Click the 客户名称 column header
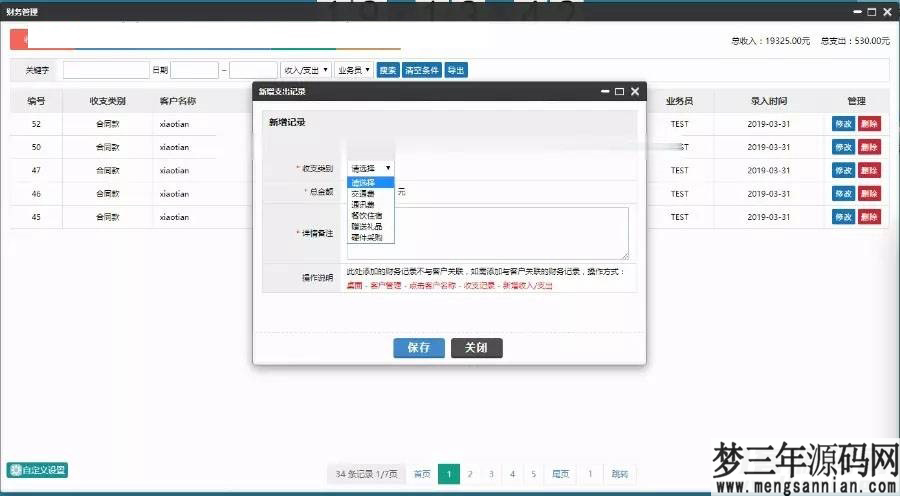 tap(178, 101)
